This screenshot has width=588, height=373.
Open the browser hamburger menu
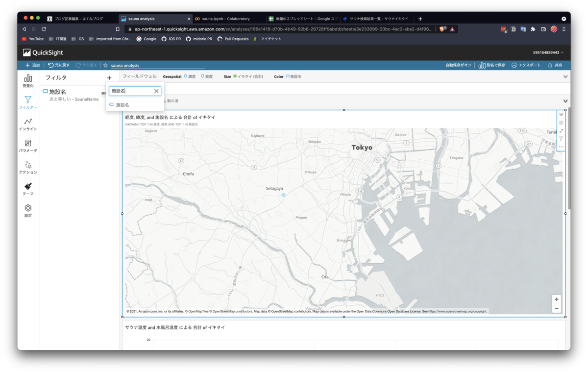pyautogui.click(x=564, y=29)
